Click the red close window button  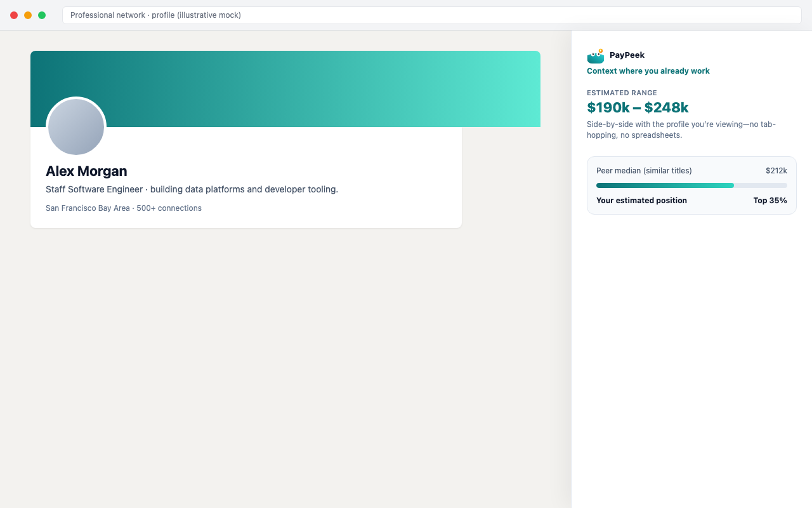14,15
